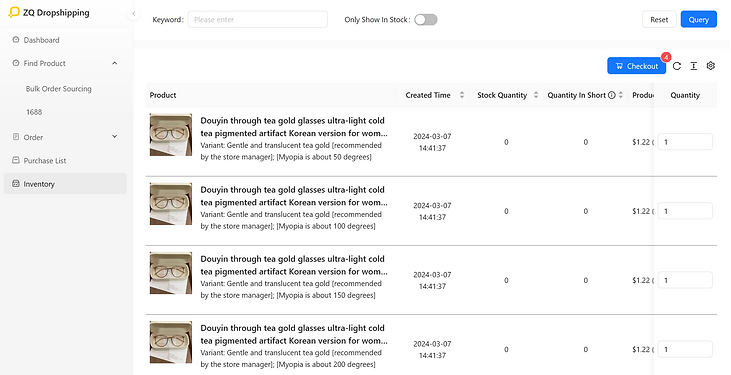
Task: Click the cart badge showing 4
Action: click(666, 57)
